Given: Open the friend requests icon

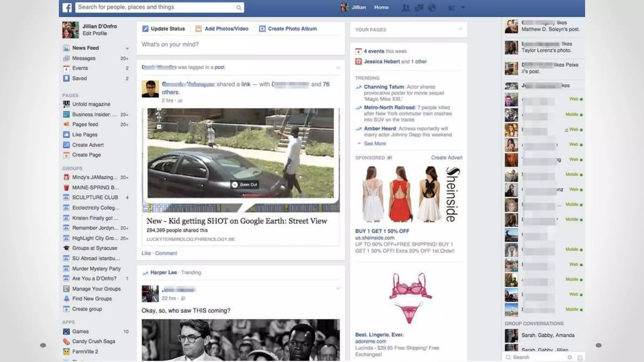Looking at the screenshot, I should [x=406, y=8].
